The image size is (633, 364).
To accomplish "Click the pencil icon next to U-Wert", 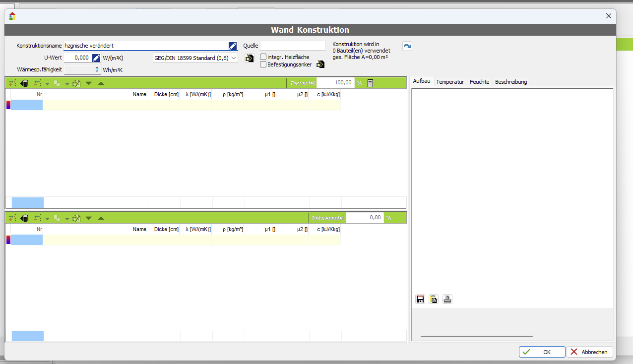I will pyautogui.click(x=96, y=58).
